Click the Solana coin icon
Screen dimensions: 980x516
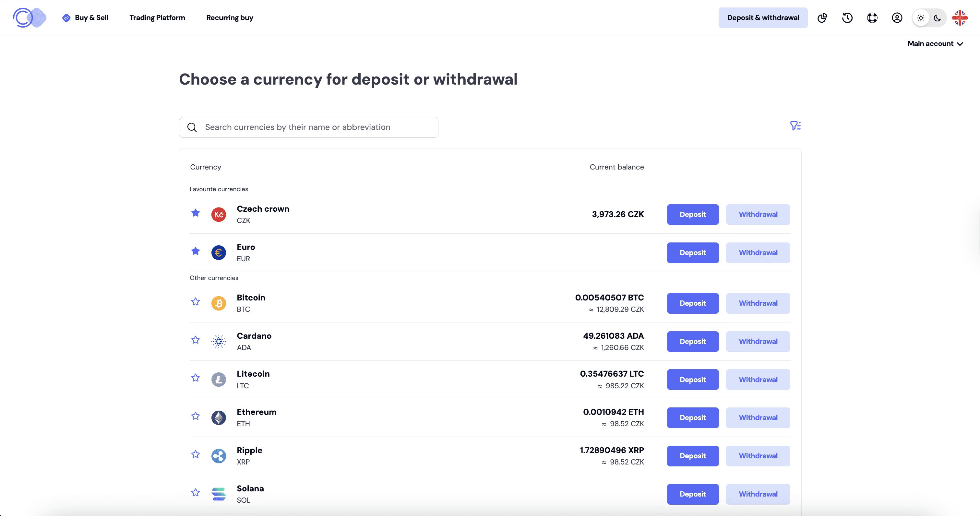click(219, 494)
